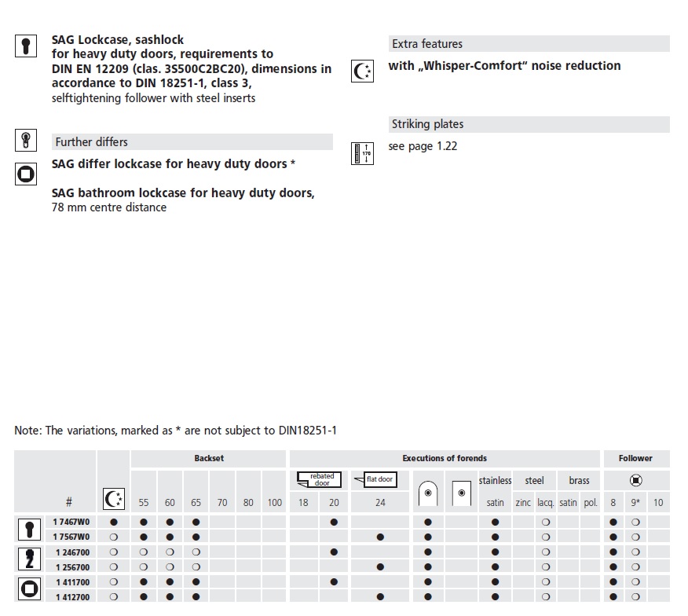This screenshot has width=688, height=616.
Task: Click the striking plate icon beside see page 1.22
Action: click(x=362, y=154)
